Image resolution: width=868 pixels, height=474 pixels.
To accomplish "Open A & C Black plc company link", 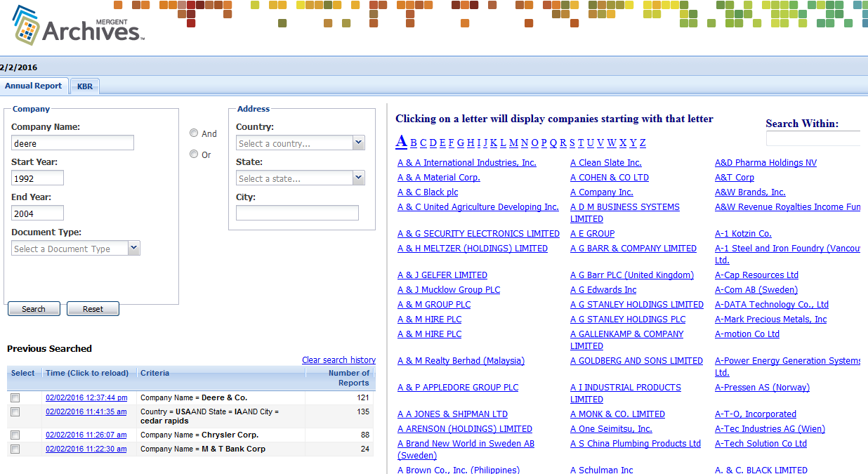I will point(428,192).
